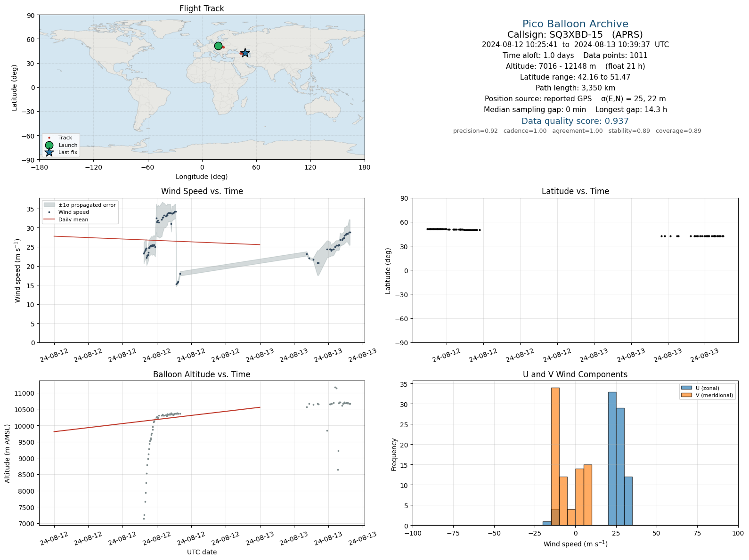749x560 pixels.
Task: Click the 7000 tick on the altitude axis
Action: tap(27, 524)
